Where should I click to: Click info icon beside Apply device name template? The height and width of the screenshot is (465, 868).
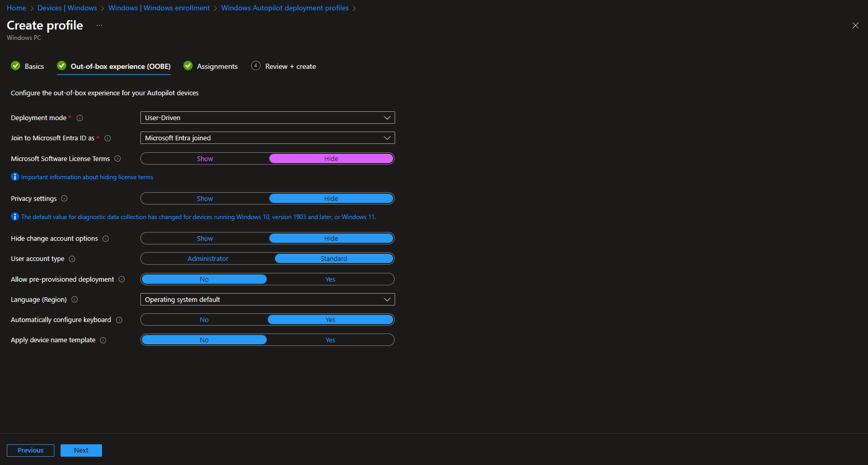[x=103, y=340]
